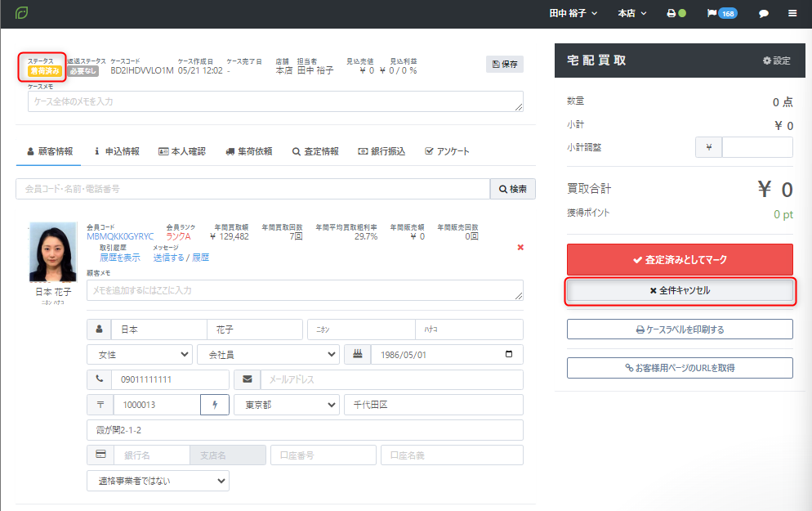Open member code MBMQKK0GYRYC link

[x=120, y=236]
